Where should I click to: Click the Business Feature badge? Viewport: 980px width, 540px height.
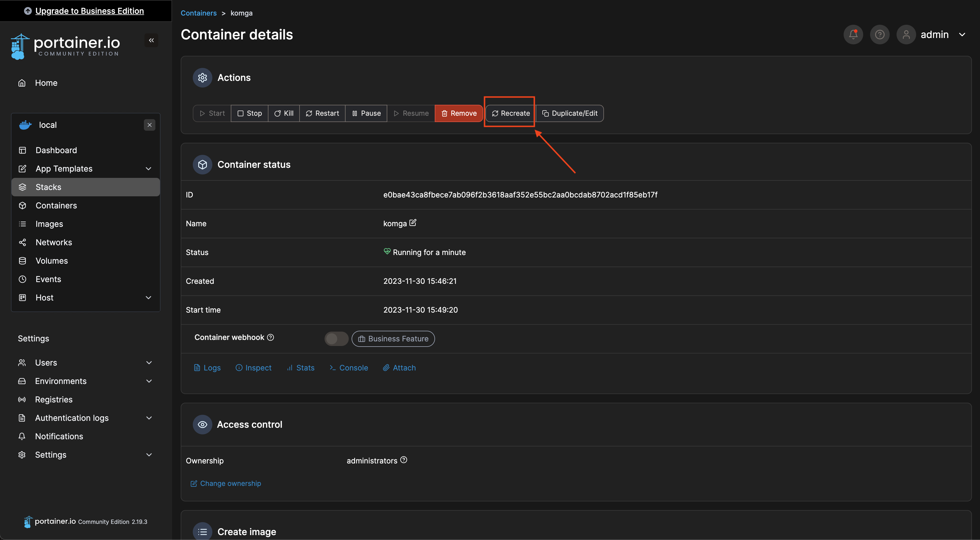(393, 339)
